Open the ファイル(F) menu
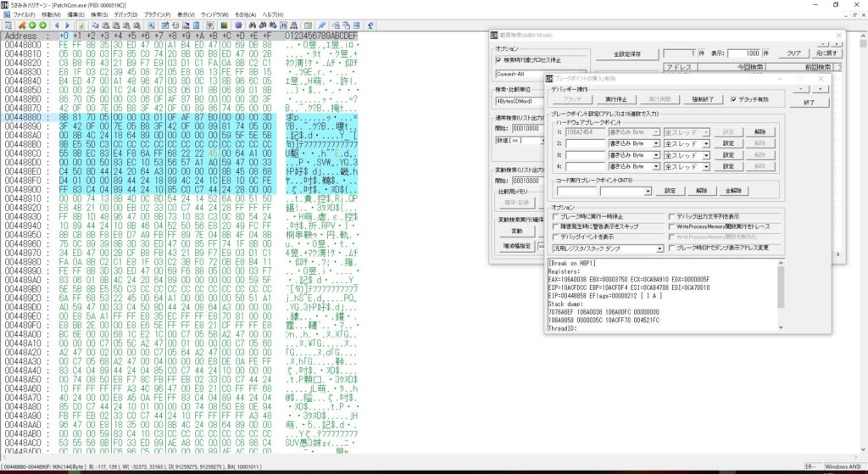The height and width of the screenshot is (474, 868). pos(24,15)
